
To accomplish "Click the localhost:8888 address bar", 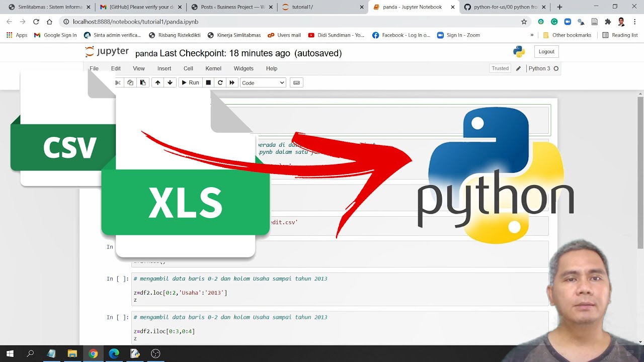I will pyautogui.click(x=292, y=22).
